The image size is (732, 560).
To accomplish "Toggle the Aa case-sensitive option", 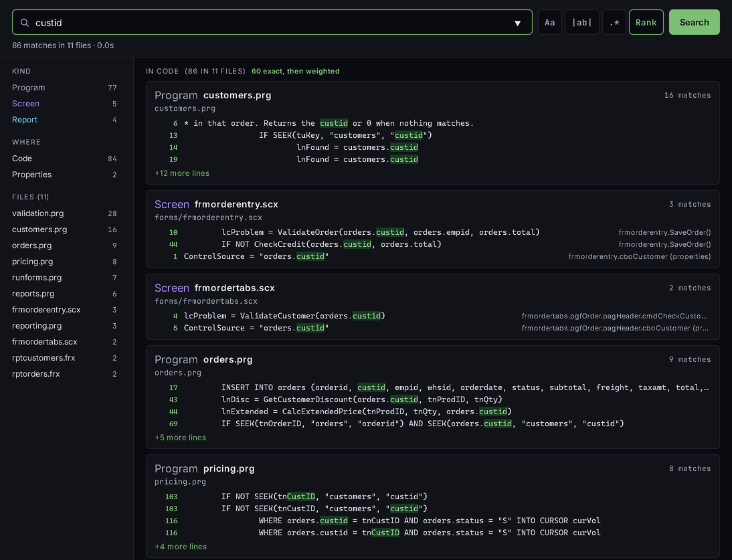I will click(549, 22).
